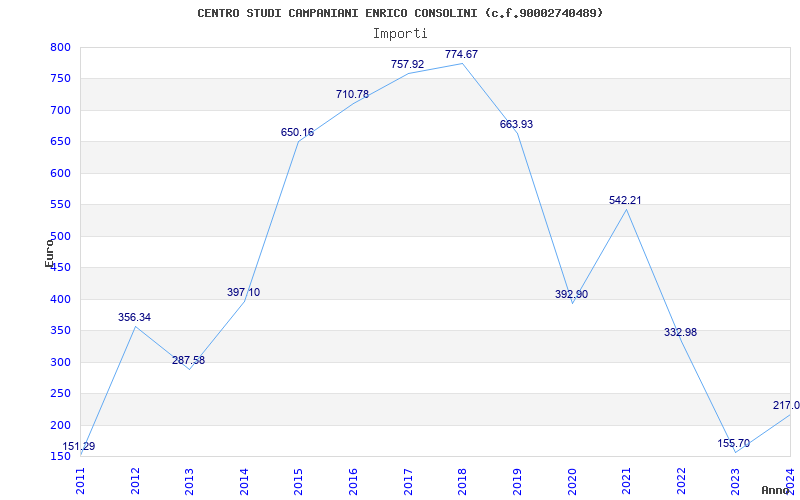Click the 600 y-axis tick label
Viewport: 800px width, 500px height.
point(60,173)
